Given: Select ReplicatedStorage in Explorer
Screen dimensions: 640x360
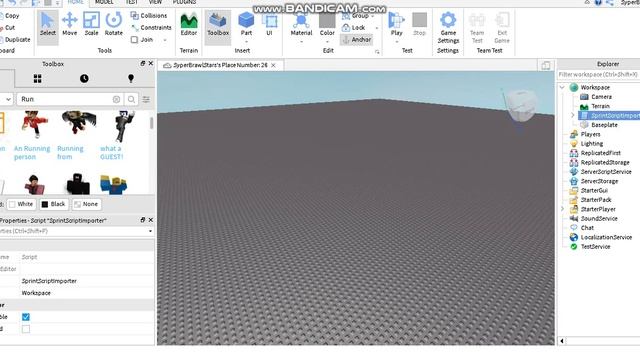Looking at the screenshot, I should (604, 162).
